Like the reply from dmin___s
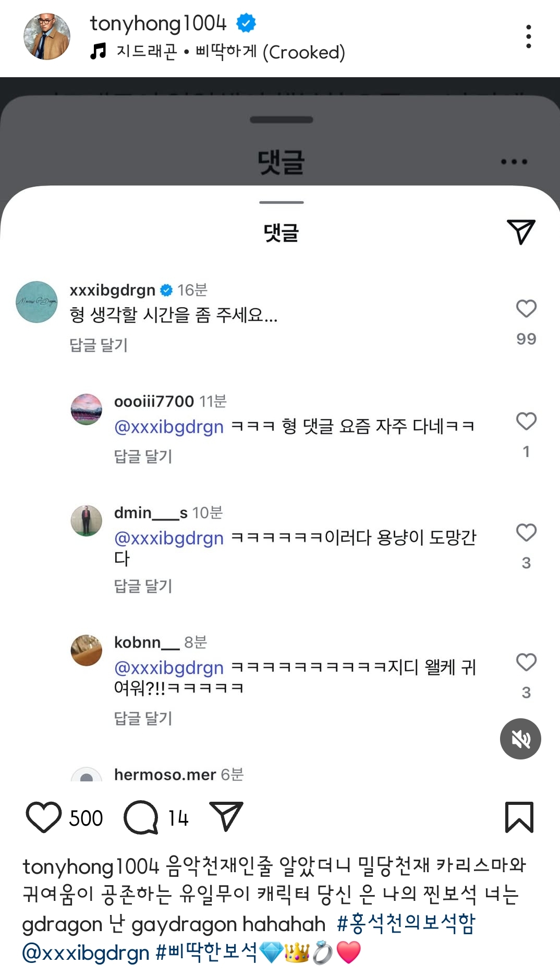This screenshot has height=977, width=560. [x=526, y=533]
